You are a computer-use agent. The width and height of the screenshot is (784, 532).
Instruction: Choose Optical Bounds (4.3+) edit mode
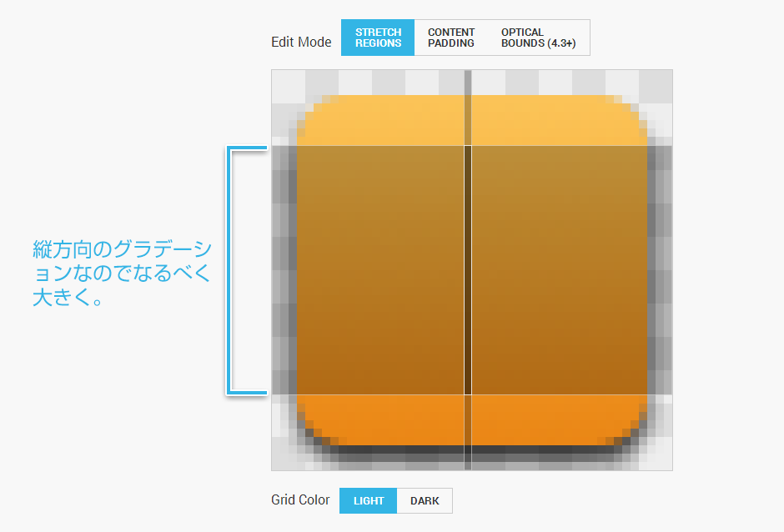coord(539,38)
